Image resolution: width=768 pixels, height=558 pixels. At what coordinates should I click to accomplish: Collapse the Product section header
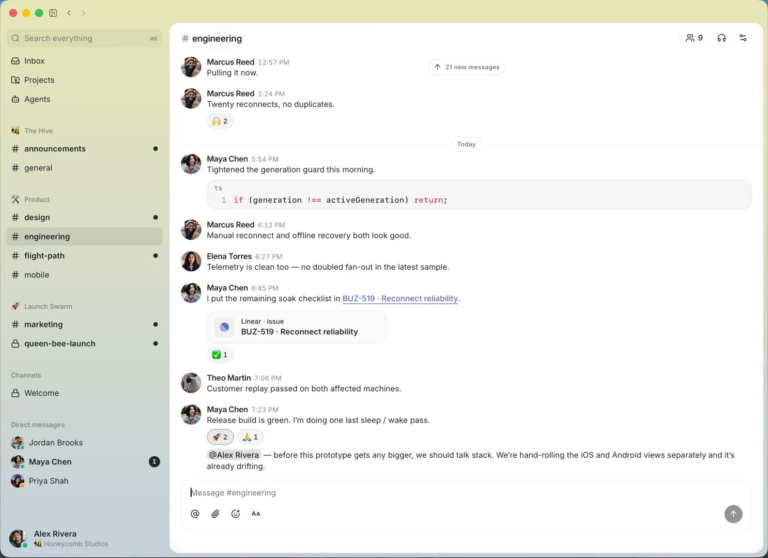click(x=30, y=199)
